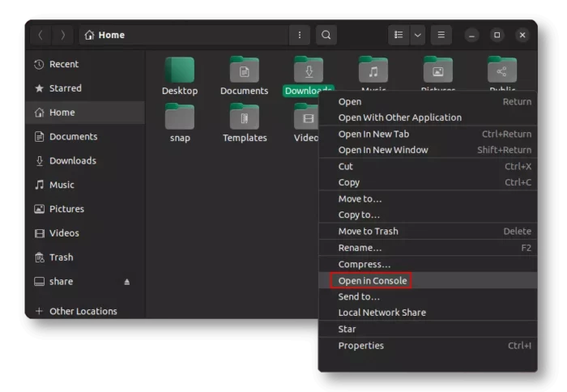Choose Compress… from the context menu
The height and width of the screenshot is (392, 567).
click(x=428, y=264)
